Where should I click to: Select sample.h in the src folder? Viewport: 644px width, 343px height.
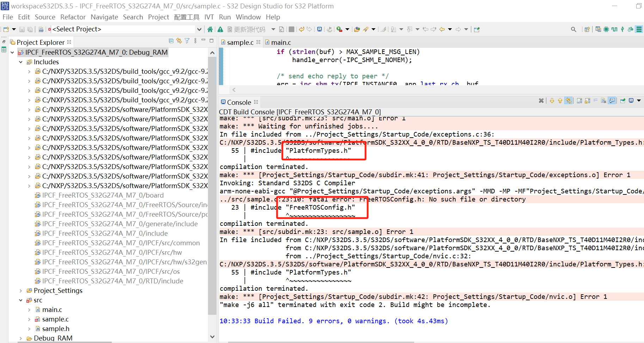[55, 328]
